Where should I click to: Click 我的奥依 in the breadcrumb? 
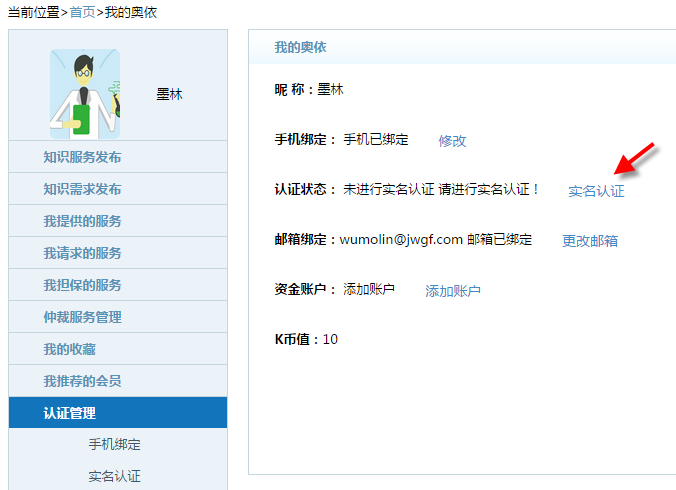[x=131, y=12]
